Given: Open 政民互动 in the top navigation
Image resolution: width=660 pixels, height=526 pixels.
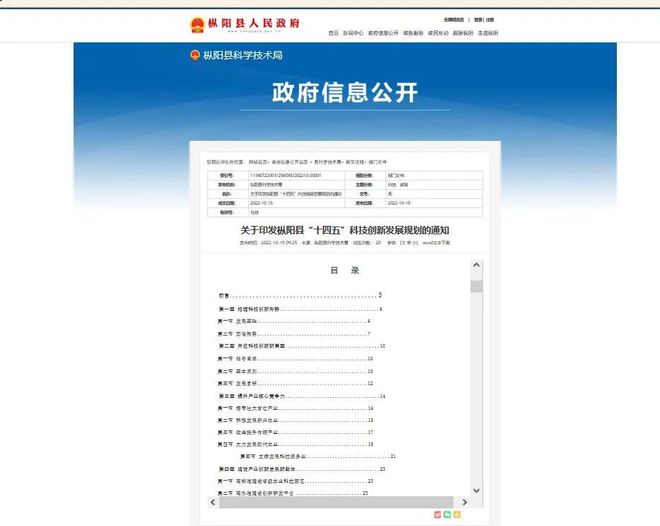Looking at the screenshot, I should coord(438,33).
